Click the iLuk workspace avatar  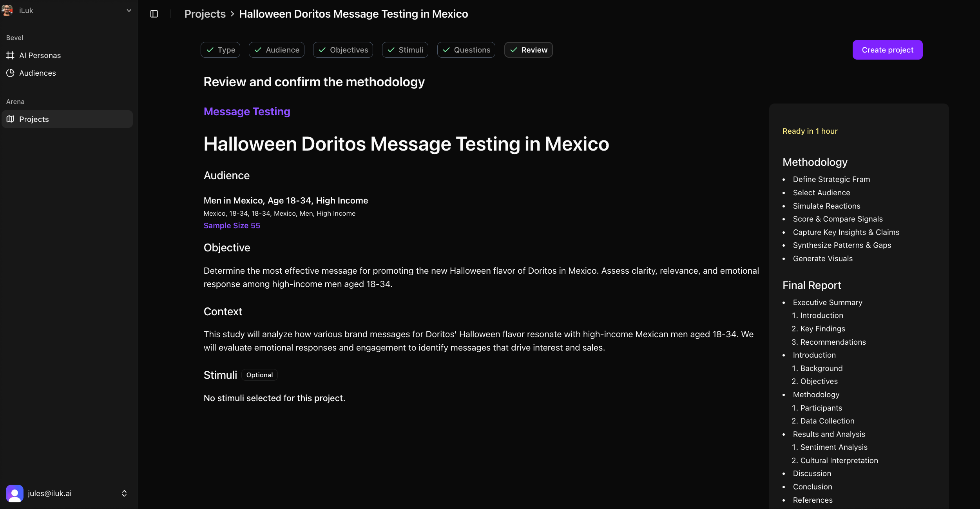(x=7, y=11)
